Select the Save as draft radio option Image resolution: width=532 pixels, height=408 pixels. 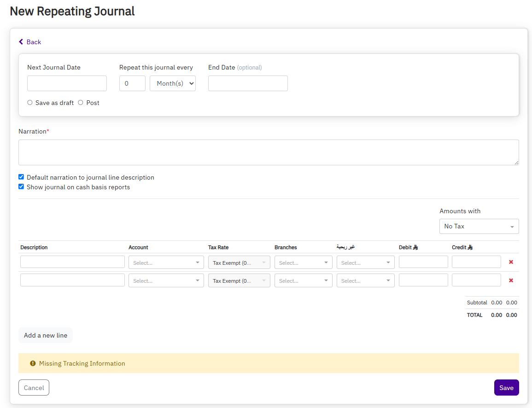coord(30,103)
